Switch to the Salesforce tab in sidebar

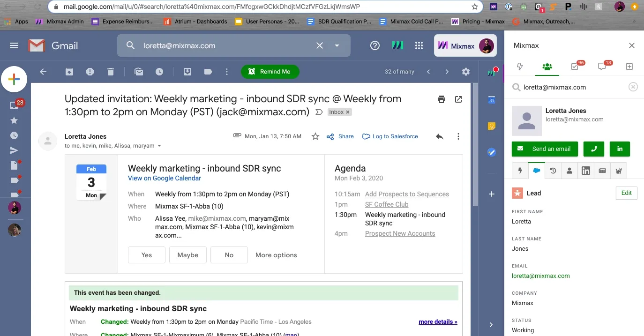[x=537, y=171]
